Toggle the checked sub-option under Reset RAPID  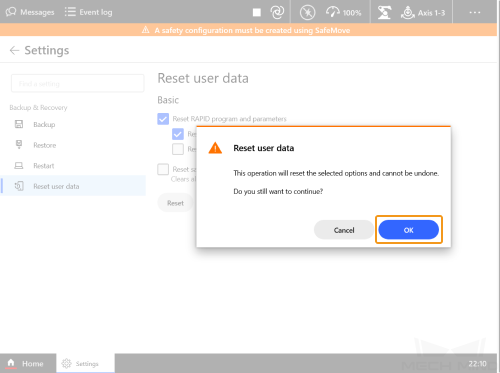(178, 134)
